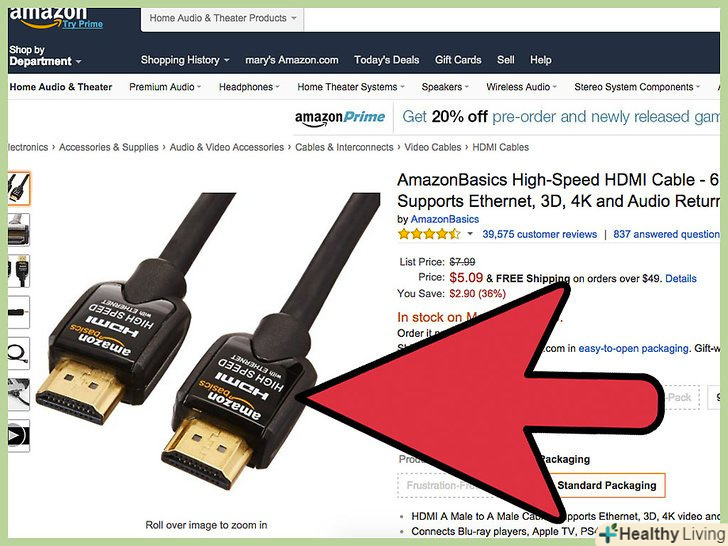Choose the Standard Packaging option
728x546 pixels.
click(607, 485)
